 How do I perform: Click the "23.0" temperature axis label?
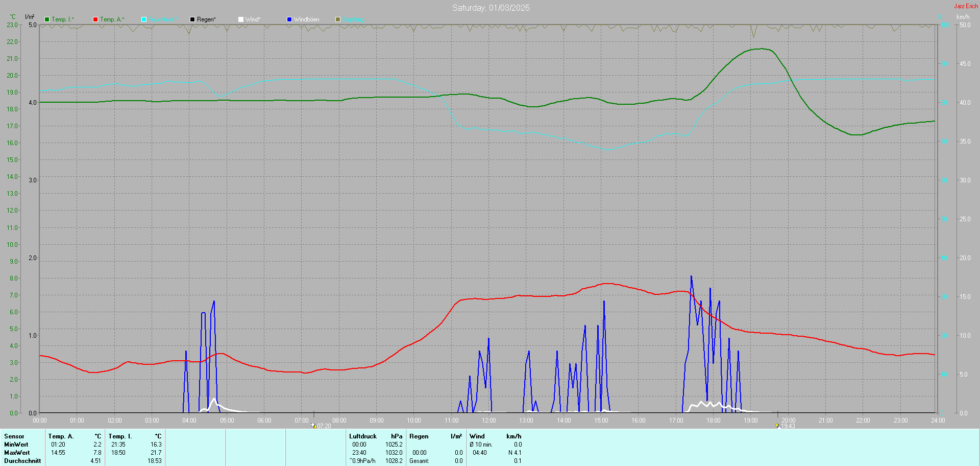(12, 25)
